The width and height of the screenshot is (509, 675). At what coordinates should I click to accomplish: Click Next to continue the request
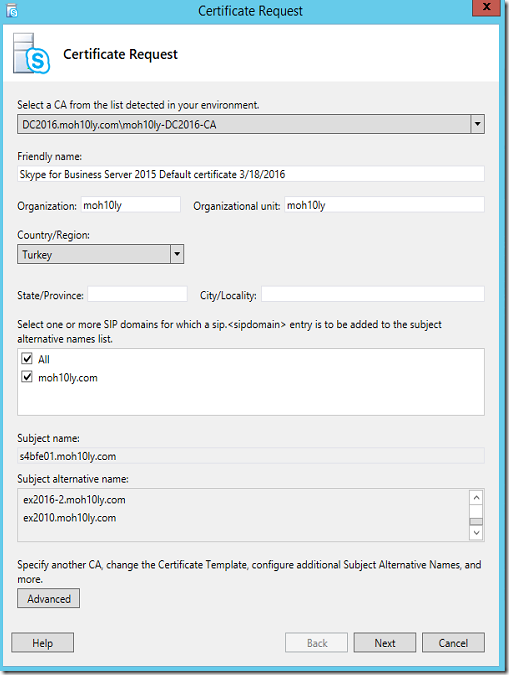(385, 643)
